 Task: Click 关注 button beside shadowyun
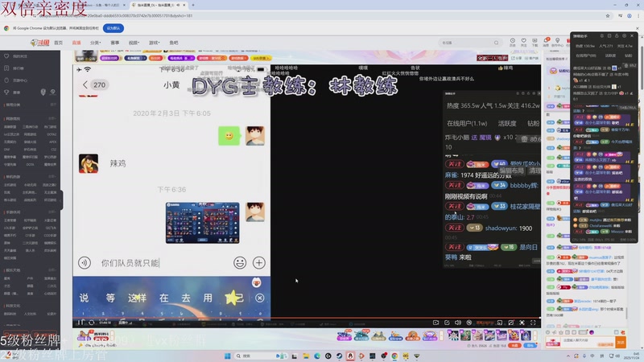(455, 228)
